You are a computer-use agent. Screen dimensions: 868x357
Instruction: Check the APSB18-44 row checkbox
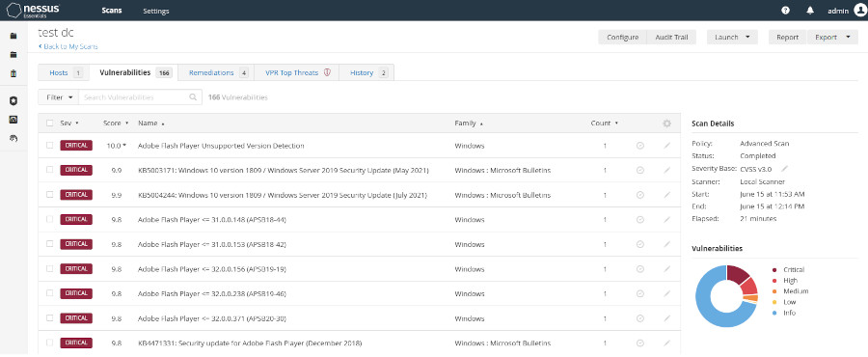[x=50, y=219]
